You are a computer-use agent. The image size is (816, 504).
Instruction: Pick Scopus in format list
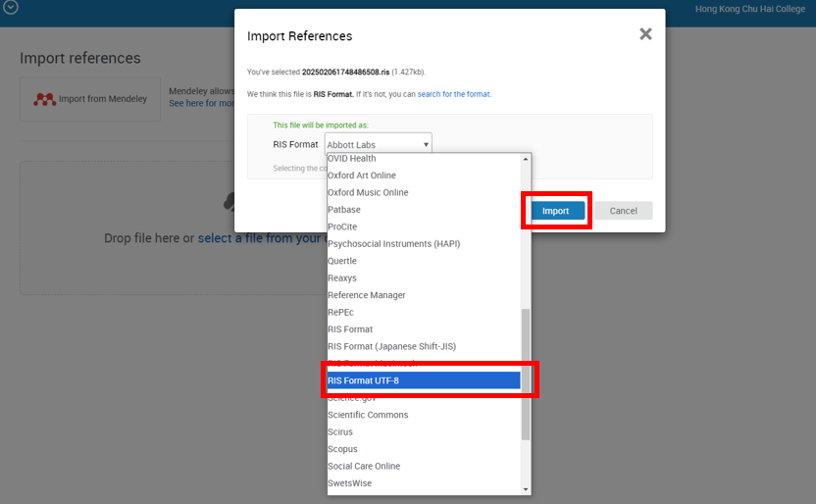342,449
